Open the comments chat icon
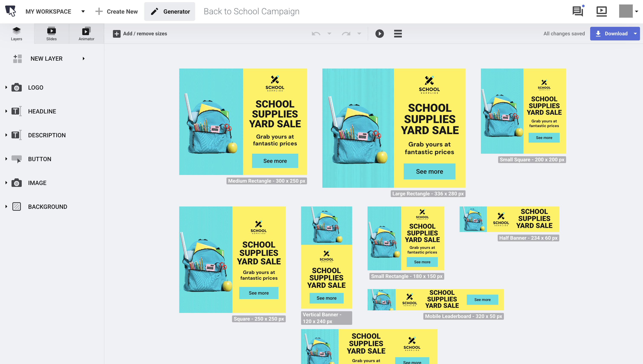The image size is (643, 364). [x=578, y=11]
